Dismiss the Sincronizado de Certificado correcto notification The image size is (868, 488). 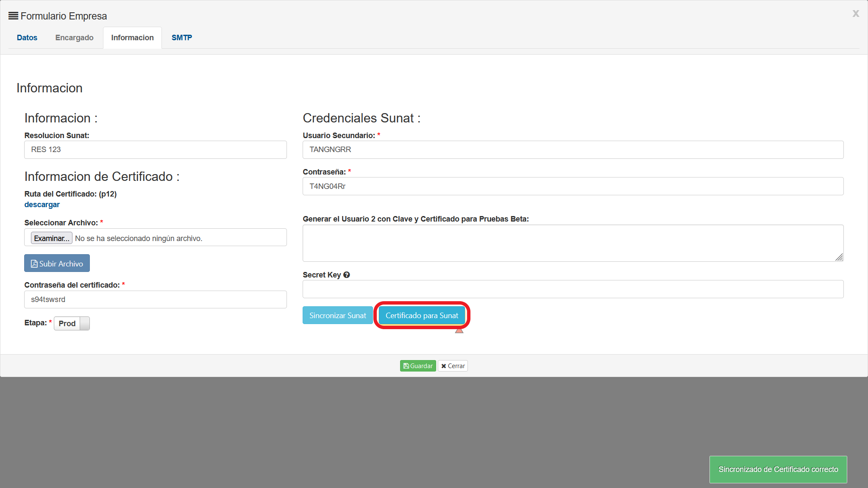[x=778, y=469]
